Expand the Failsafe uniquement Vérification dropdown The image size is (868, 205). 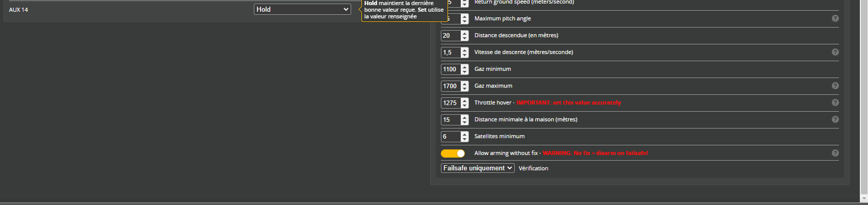(478, 168)
